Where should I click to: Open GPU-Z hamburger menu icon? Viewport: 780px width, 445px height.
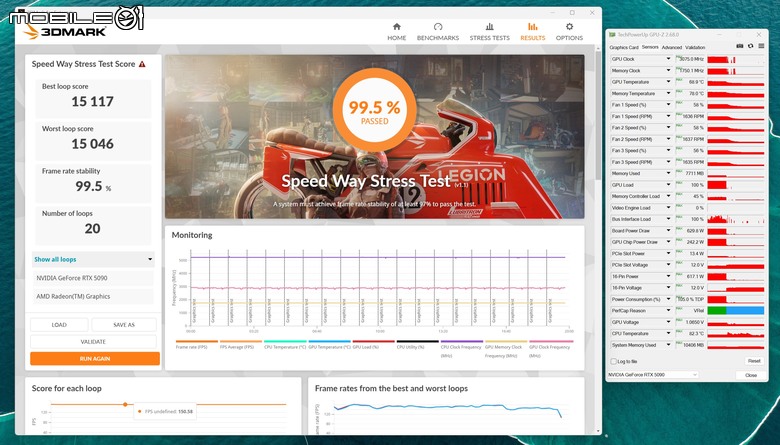point(761,46)
